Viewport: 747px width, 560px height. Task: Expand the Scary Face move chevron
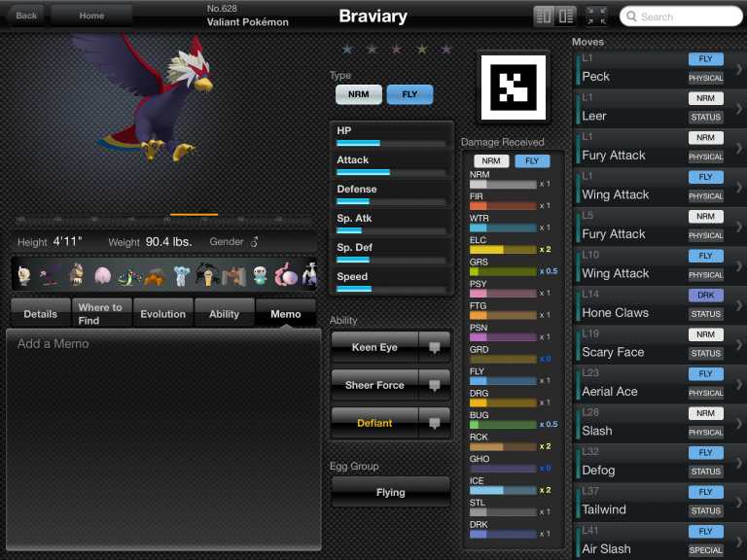tap(739, 345)
